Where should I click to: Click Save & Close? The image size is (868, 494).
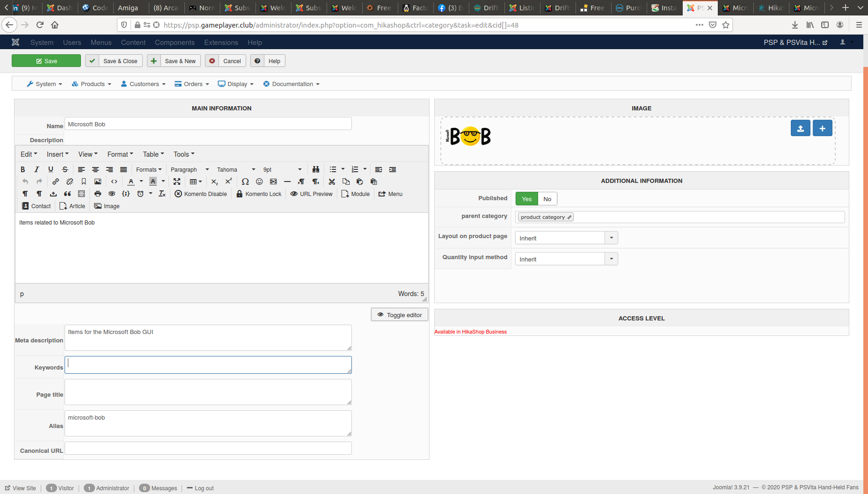[x=114, y=61]
